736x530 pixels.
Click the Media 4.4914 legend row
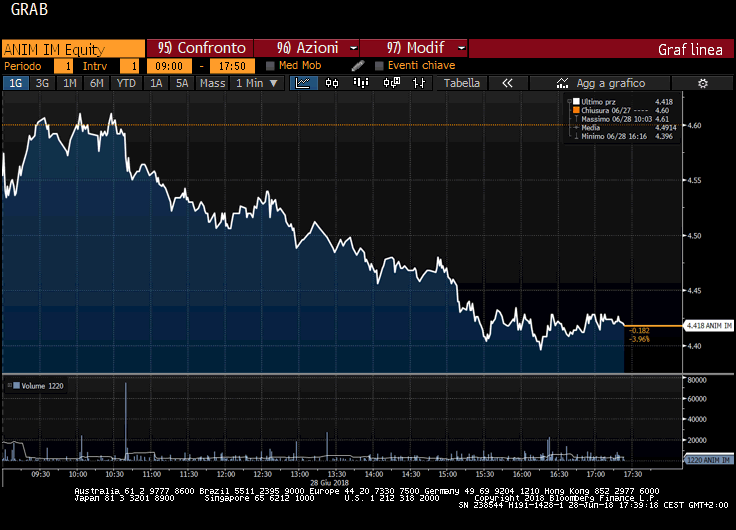pyautogui.click(x=625, y=127)
